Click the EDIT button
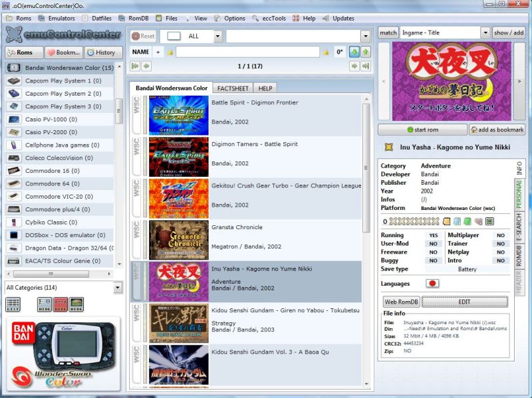 [464, 302]
